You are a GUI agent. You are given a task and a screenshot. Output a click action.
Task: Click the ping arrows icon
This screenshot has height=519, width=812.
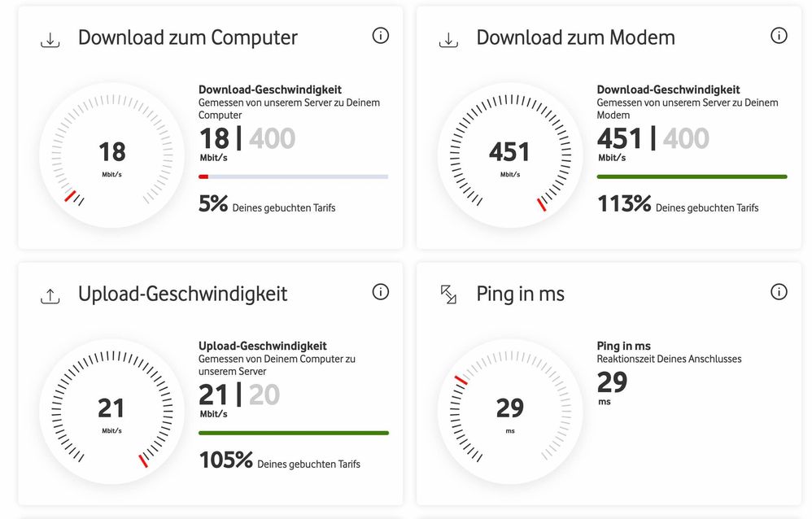[448, 294]
